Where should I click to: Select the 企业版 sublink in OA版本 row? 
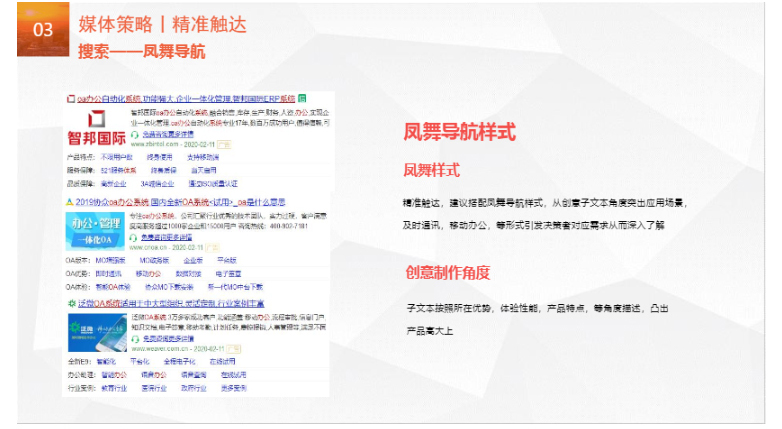coord(193,260)
